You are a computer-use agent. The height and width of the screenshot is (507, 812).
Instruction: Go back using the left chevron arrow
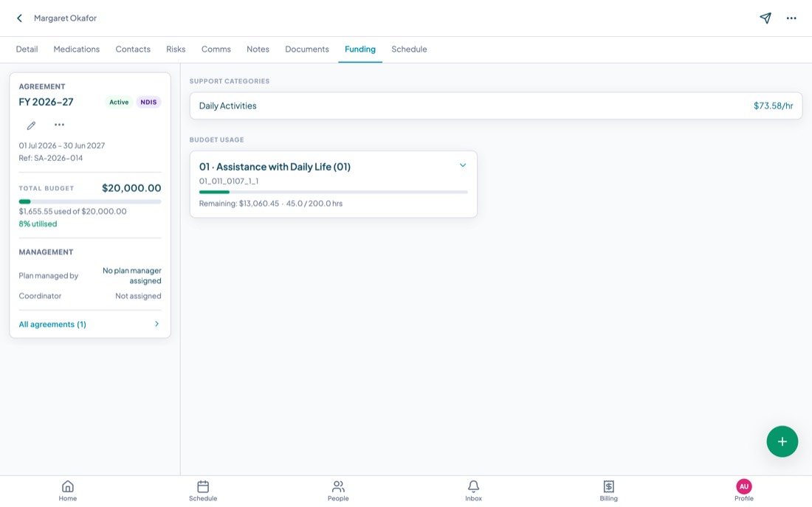tap(19, 18)
